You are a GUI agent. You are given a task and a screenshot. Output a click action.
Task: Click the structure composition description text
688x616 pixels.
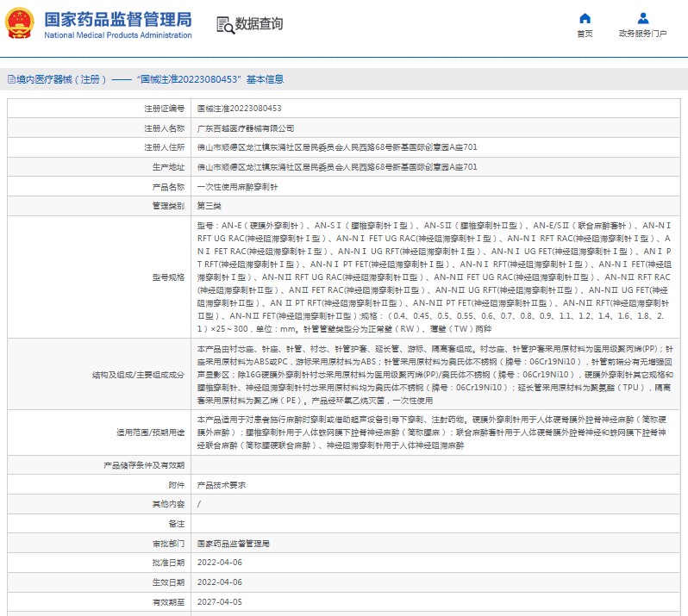point(435,375)
